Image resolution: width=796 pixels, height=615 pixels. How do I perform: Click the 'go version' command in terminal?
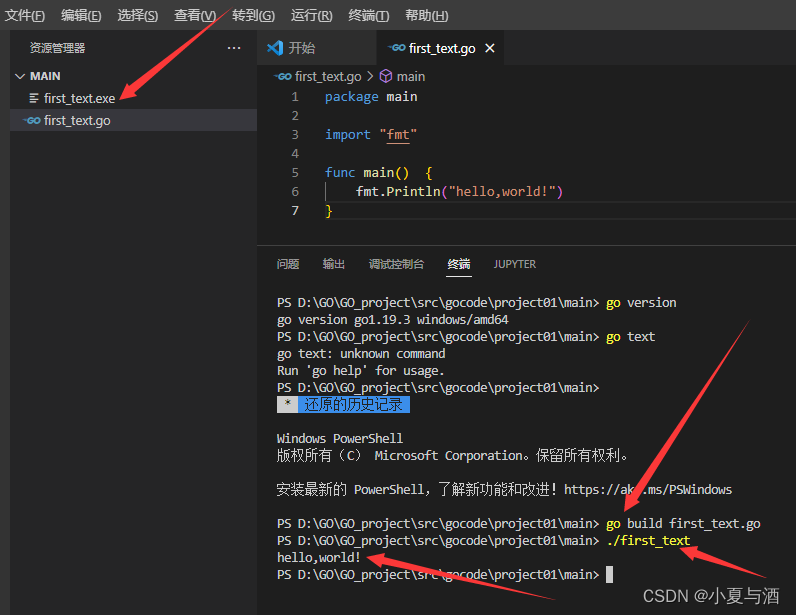[x=641, y=303]
